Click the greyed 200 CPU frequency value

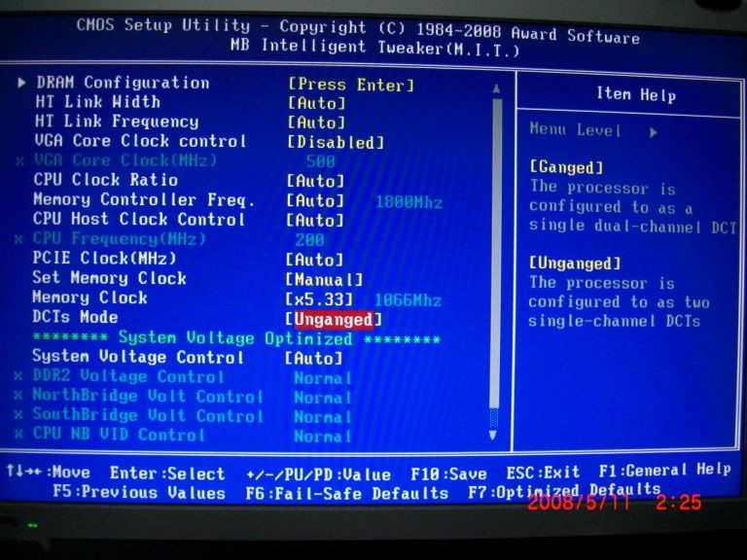(x=309, y=239)
